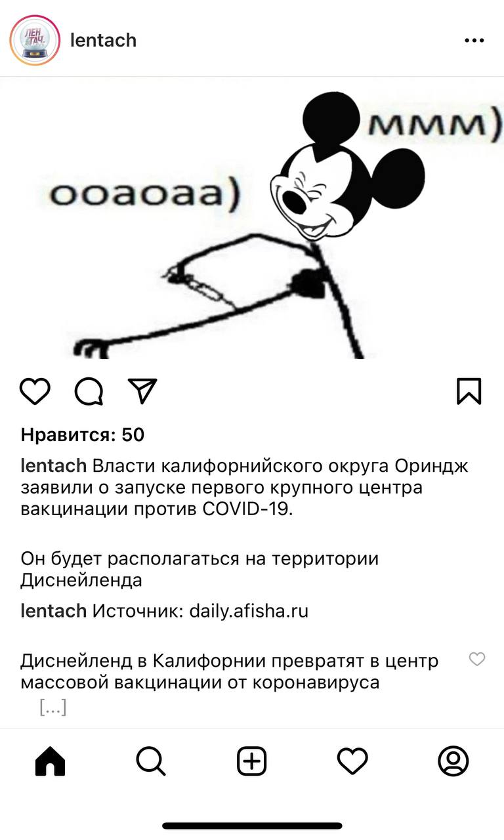This screenshot has width=504, height=840.
Task: Share post with paper plane icon
Action: [142, 391]
